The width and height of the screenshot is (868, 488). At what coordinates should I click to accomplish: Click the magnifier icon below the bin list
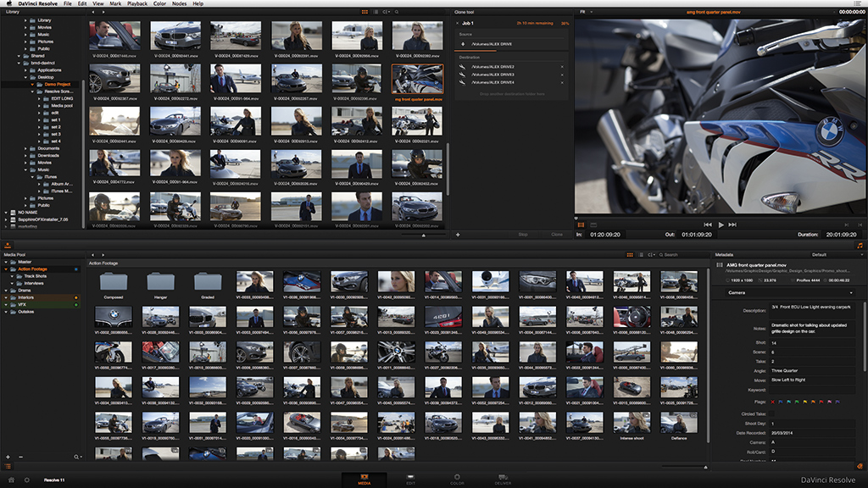point(76,457)
